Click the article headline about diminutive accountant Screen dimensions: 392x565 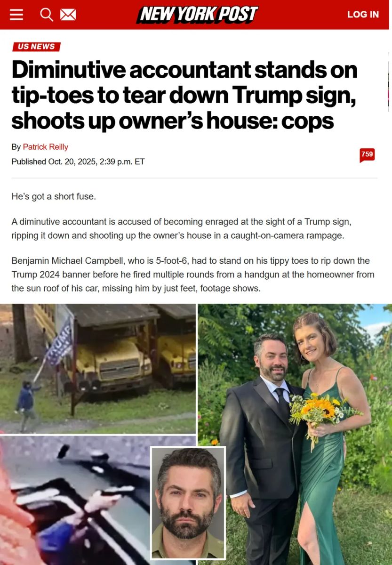click(x=184, y=96)
